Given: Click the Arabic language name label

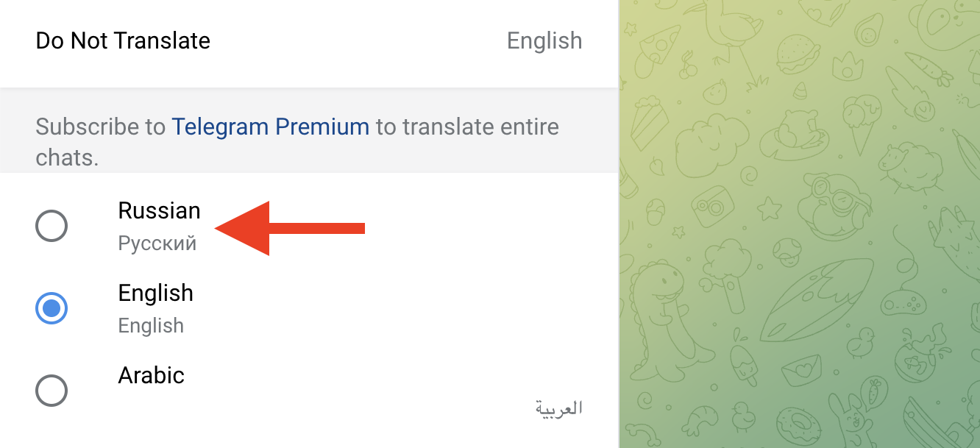Looking at the screenshot, I should tap(151, 375).
